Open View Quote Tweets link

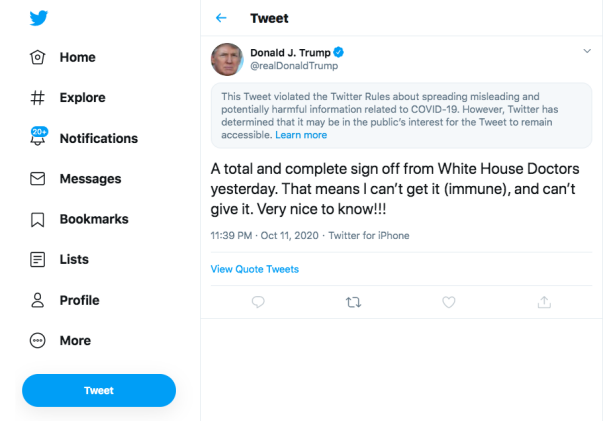point(254,269)
